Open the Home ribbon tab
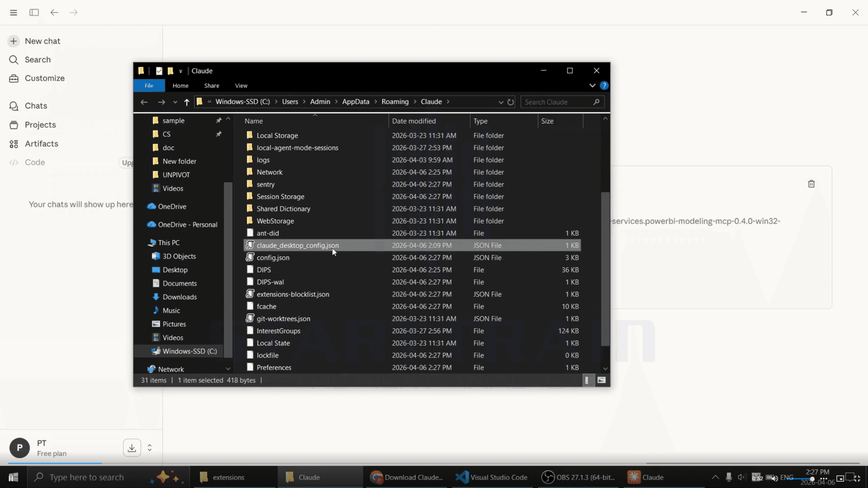The height and width of the screenshot is (488, 868). tap(180, 85)
